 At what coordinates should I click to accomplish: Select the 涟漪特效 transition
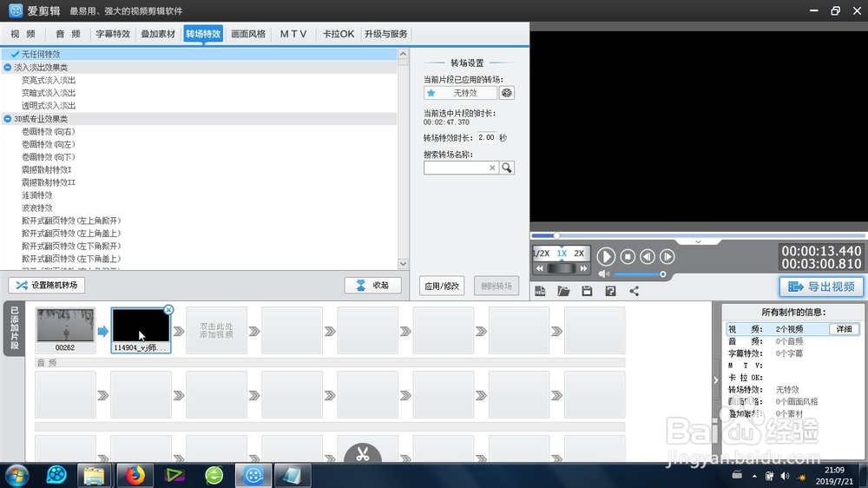(37, 195)
